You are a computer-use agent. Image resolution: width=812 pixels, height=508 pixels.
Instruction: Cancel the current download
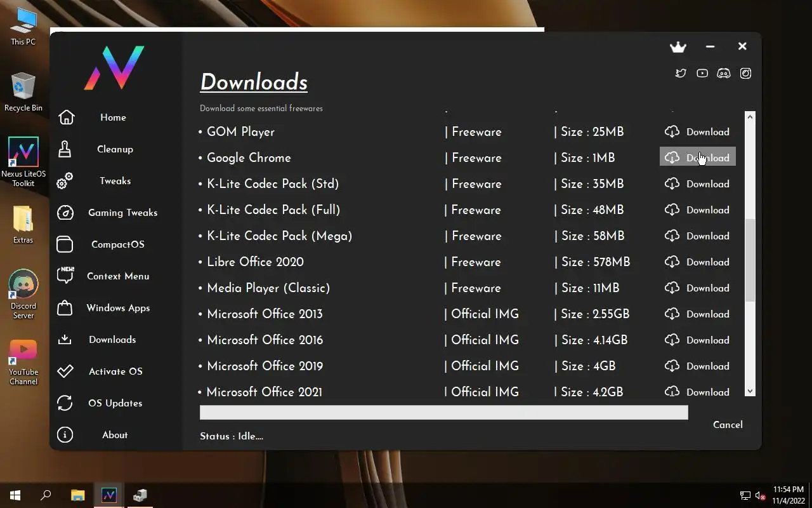click(x=728, y=425)
